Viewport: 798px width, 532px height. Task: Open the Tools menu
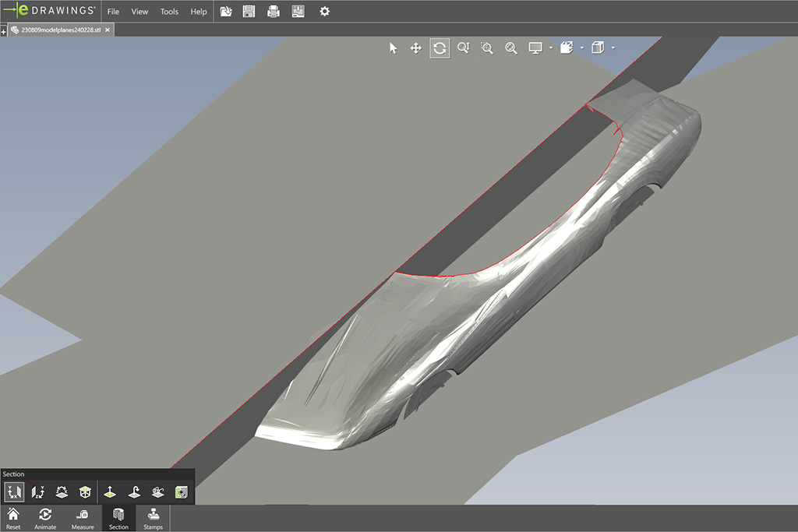(169, 12)
